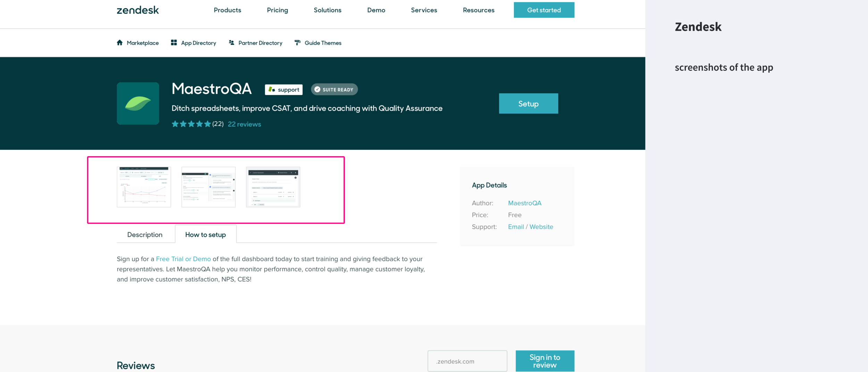This screenshot has height=372, width=868.
Task: Open the App Directory link
Action: pyautogui.click(x=199, y=43)
